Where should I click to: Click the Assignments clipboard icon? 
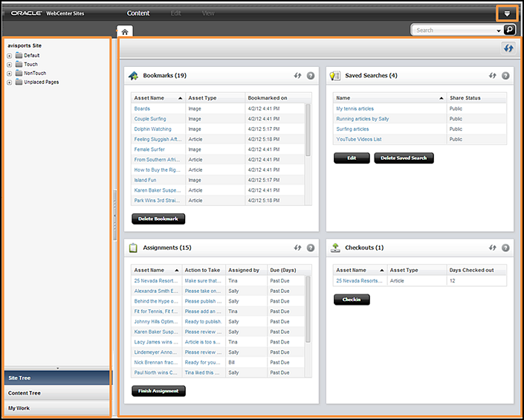coord(133,248)
